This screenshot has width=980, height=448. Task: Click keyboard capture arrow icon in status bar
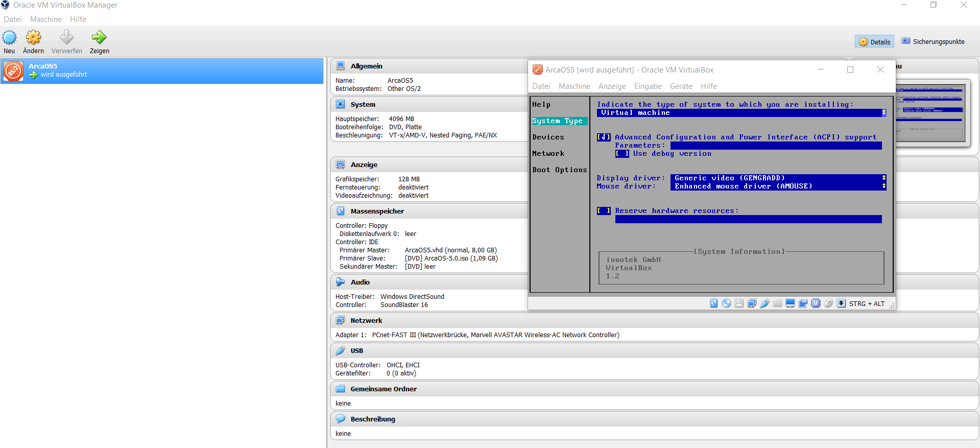coord(841,303)
